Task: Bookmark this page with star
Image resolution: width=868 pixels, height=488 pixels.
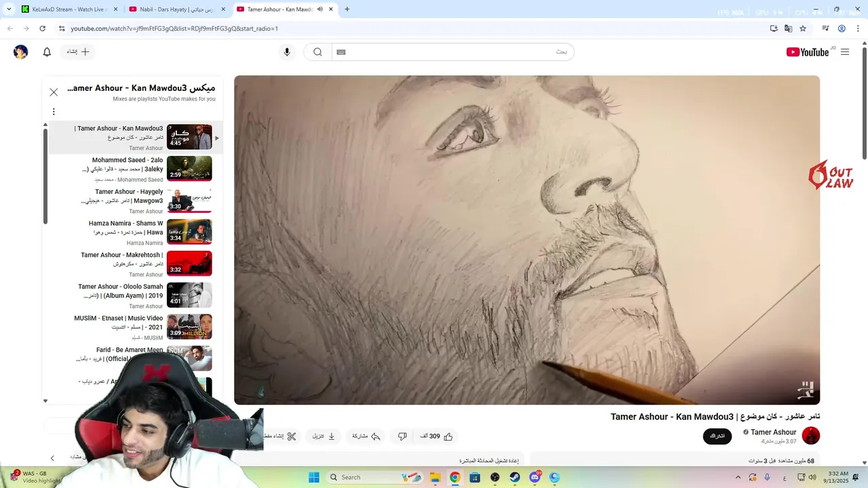Action: tap(803, 28)
